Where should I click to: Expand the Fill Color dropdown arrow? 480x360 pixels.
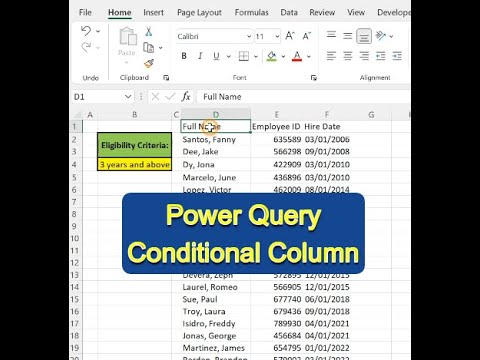[283, 56]
